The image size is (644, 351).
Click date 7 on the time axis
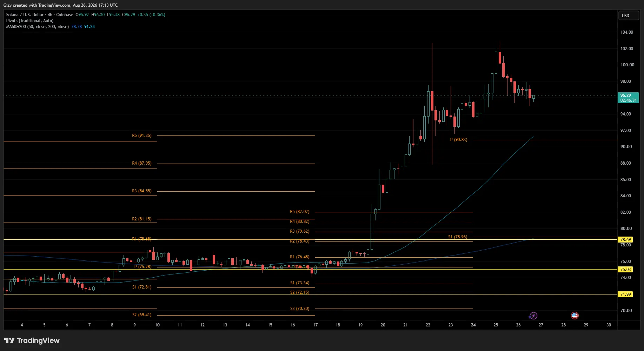pyautogui.click(x=89, y=325)
